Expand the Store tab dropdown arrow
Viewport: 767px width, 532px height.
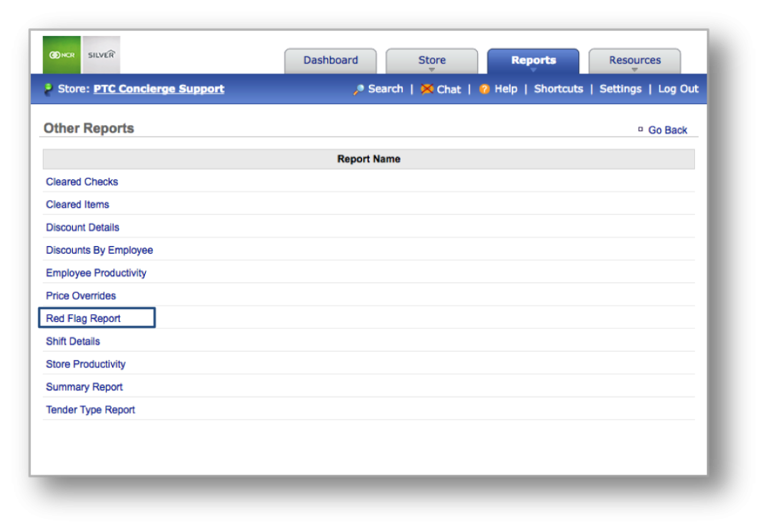click(431, 70)
